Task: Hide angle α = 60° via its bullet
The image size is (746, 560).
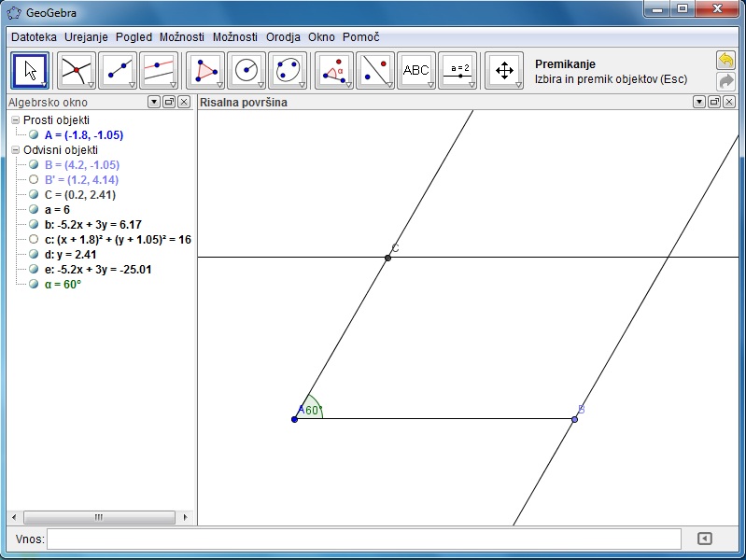Action: coord(35,285)
